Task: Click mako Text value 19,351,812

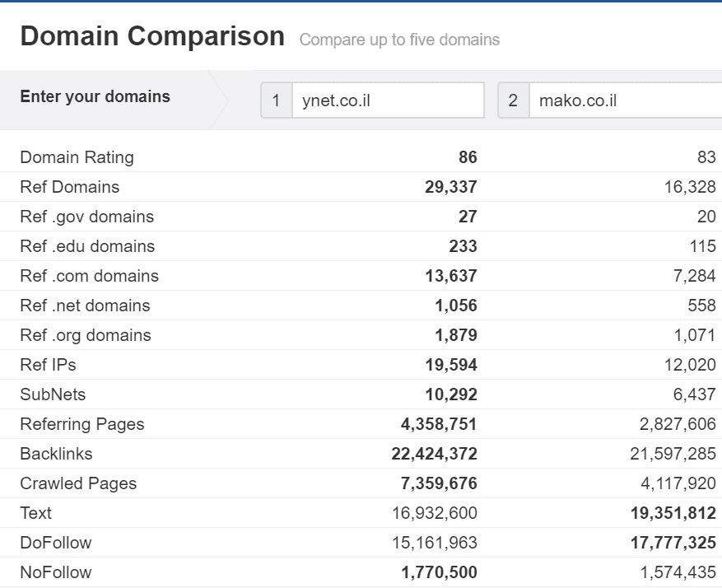Action: click(673, 513)
